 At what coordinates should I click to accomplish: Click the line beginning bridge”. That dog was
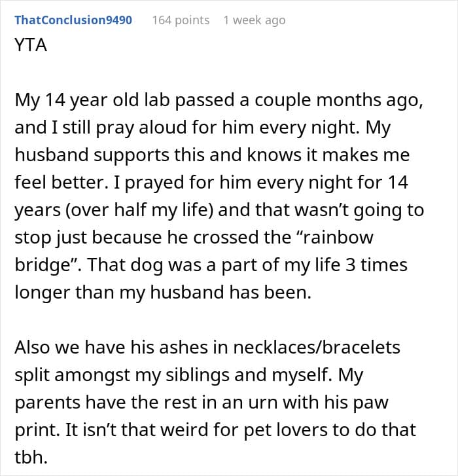click(x=211, y=265)
